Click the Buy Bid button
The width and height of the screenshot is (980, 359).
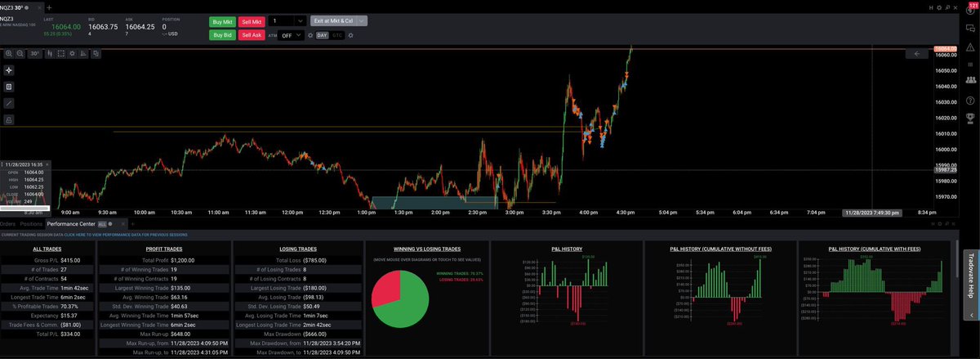tap(222, 35)
